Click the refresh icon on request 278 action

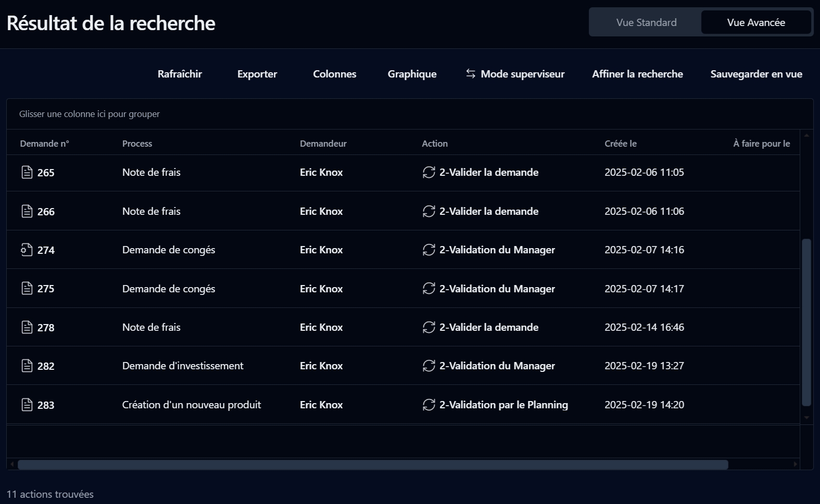point(428,327)
